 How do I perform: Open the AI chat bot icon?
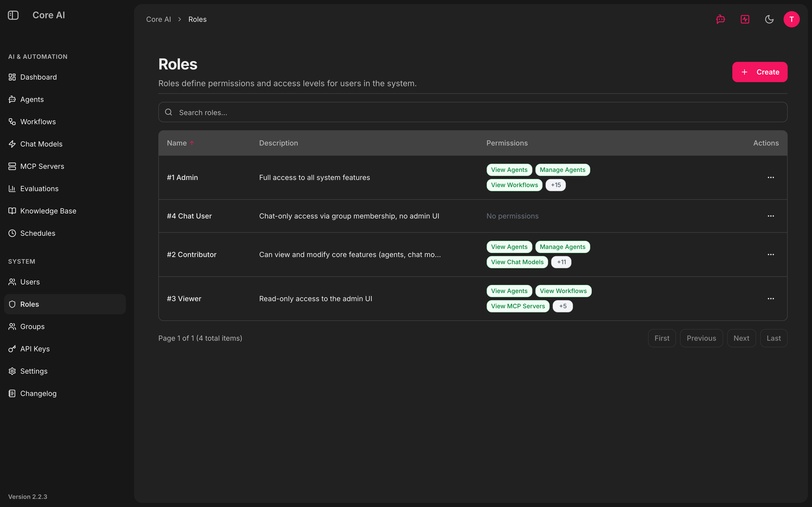[720, 19]
